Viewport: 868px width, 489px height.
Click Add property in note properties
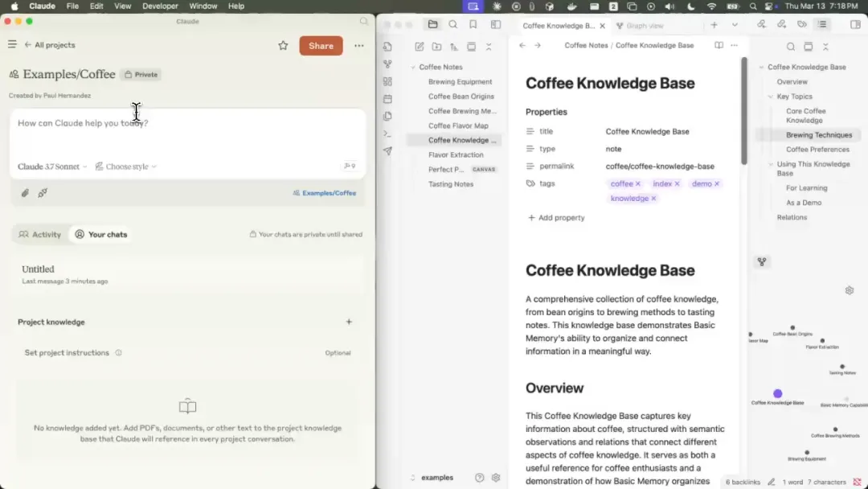556,218
